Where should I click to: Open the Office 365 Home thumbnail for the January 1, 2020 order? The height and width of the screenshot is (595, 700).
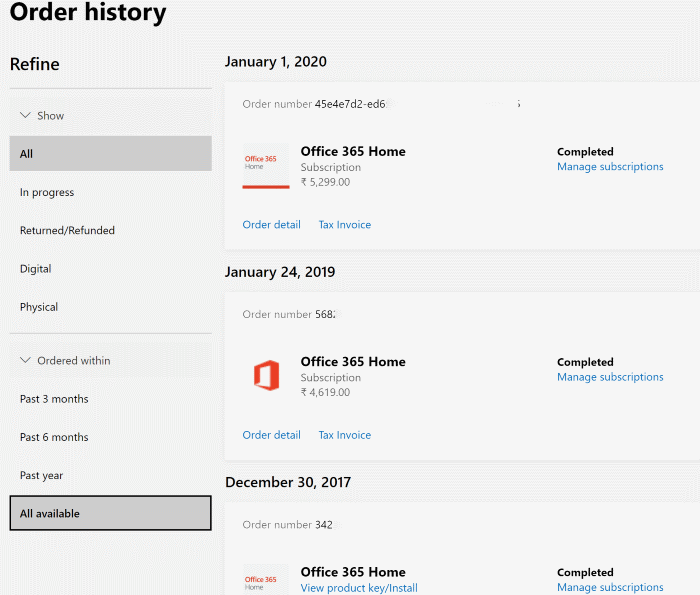(266, 166)
